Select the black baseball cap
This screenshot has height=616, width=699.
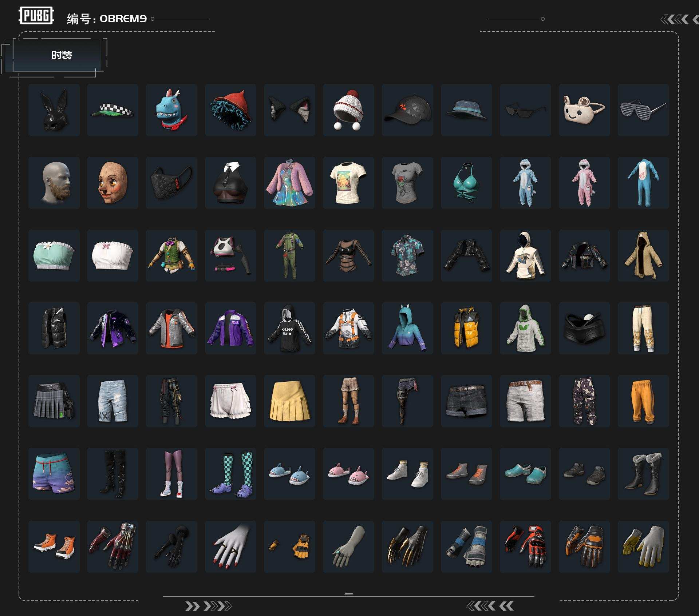407,110
